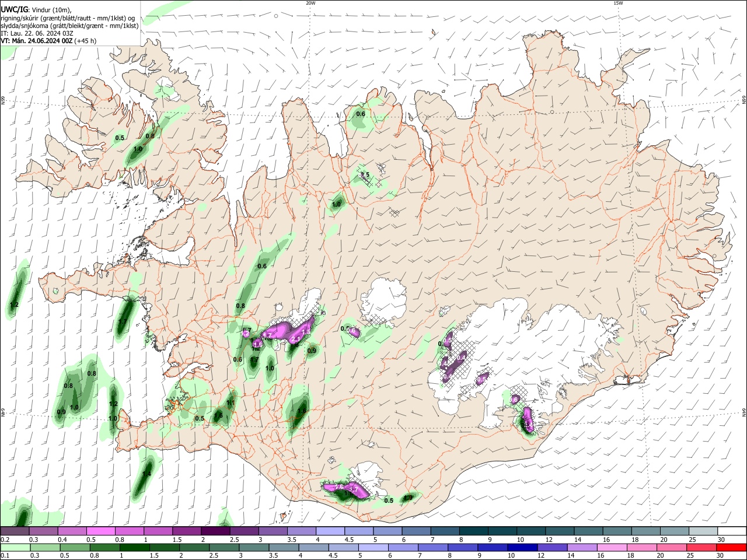Pick the snow legend swatch labeled 4.5
This screenshot has width=747, height=560.
pyautogui.click(x=359, y=531)
